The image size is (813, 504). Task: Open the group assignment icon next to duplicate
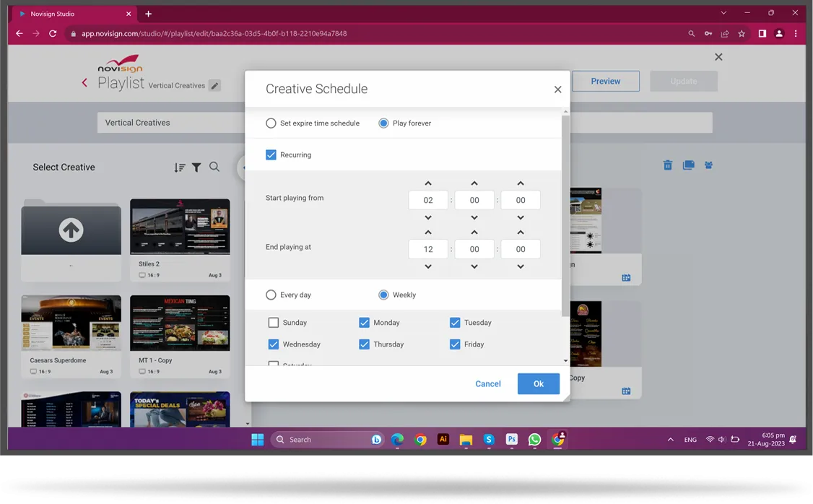708,165
